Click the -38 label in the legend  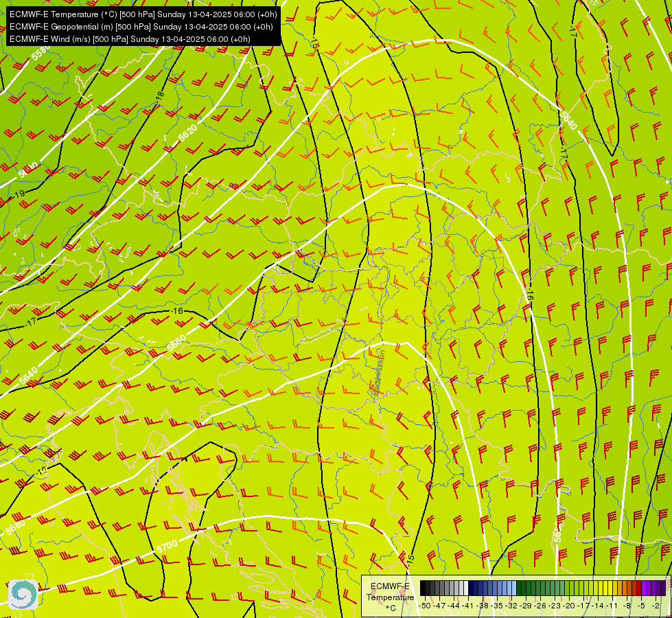(x=483, y=606)
